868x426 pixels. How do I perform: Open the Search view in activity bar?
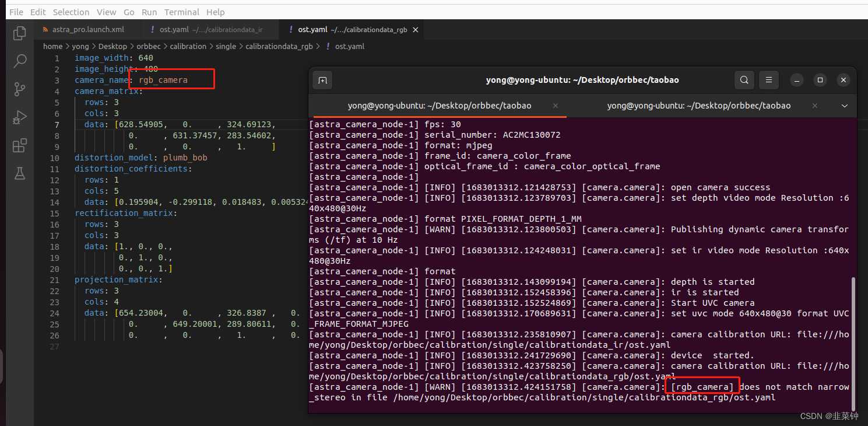click(20, 61)
